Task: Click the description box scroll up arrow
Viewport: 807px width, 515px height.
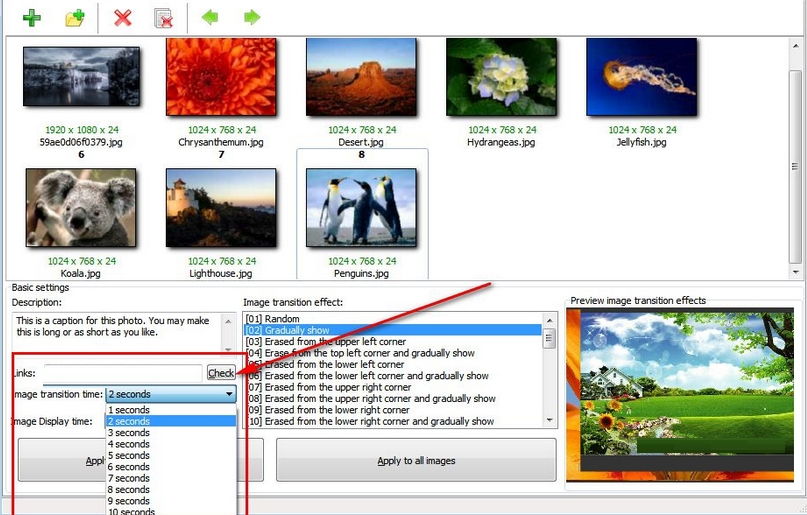Action: (x=228, y=321)
